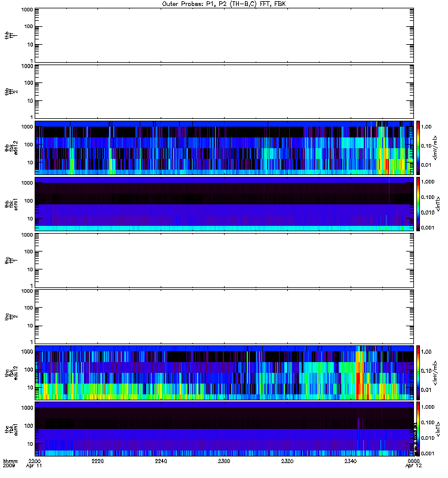Image resolution: width=448 pixels, height=478 pixels.
Task: Click the 2240 time axis label
Action: click(161, 461)
